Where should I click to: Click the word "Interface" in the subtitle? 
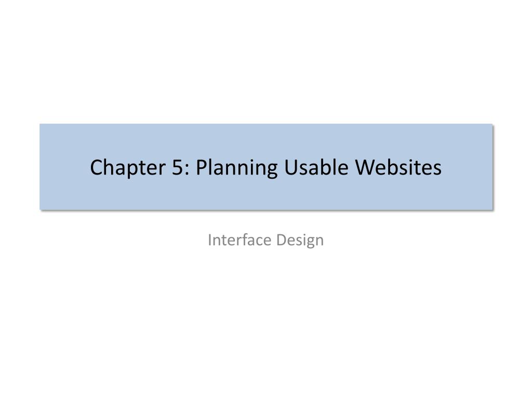(240, 240)
